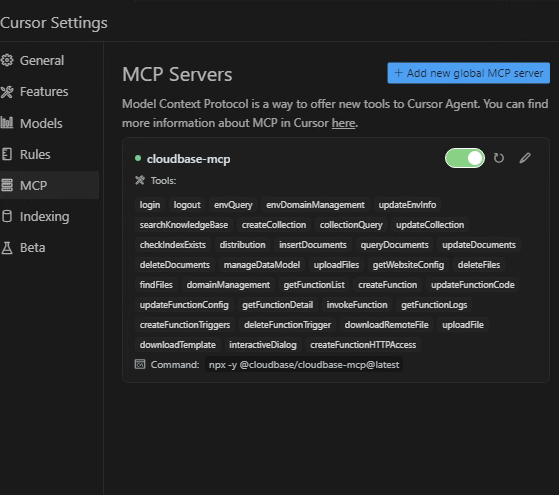Click the invokeFunction tool tag
This screenshot has width=559, height=495.
click(357, 305)
